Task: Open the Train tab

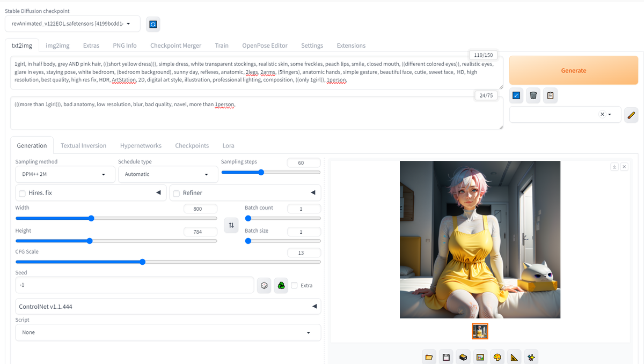Action: [222, 46]
